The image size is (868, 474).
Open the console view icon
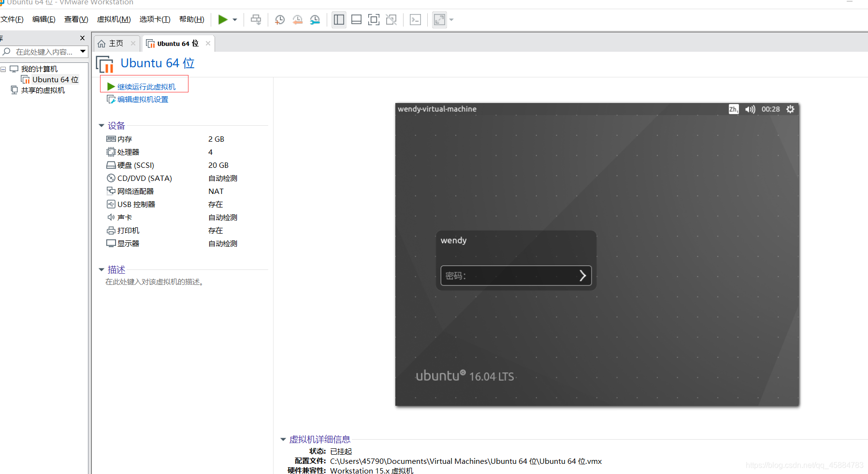point(415,19)
